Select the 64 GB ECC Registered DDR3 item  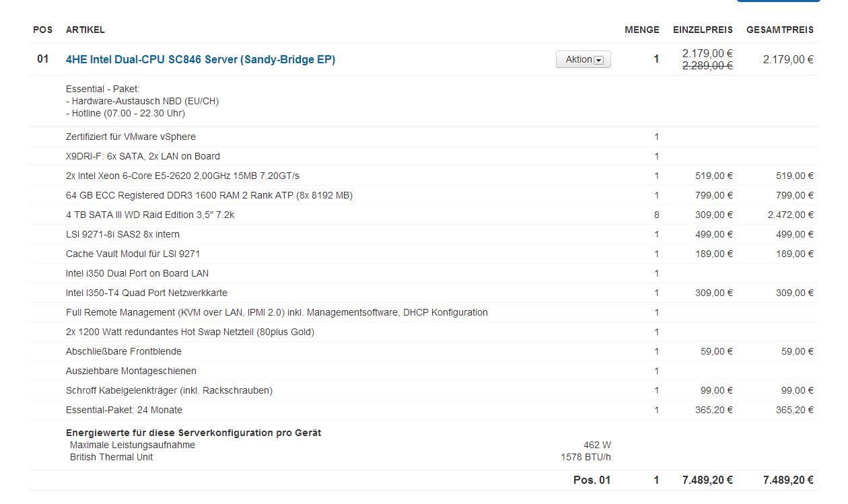209,195
